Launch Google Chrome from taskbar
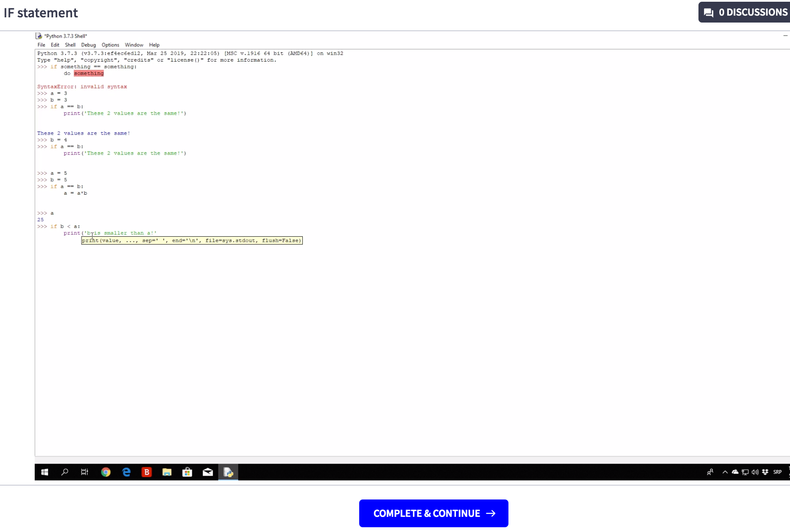Viewport: 790px width, 532px height. [x=106, y=472]
